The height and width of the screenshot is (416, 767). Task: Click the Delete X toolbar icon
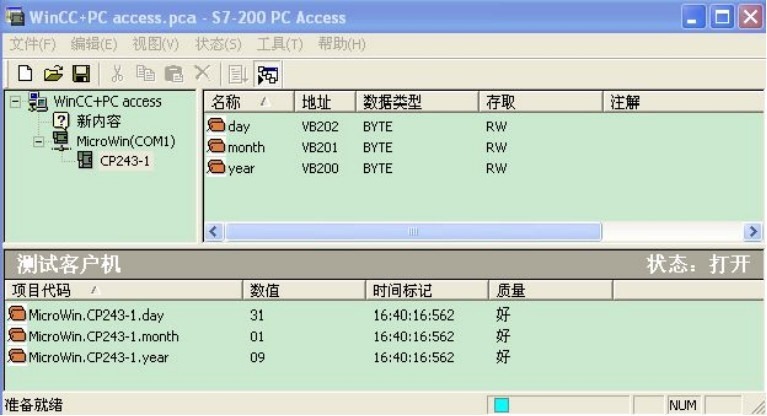coord(202,73)
